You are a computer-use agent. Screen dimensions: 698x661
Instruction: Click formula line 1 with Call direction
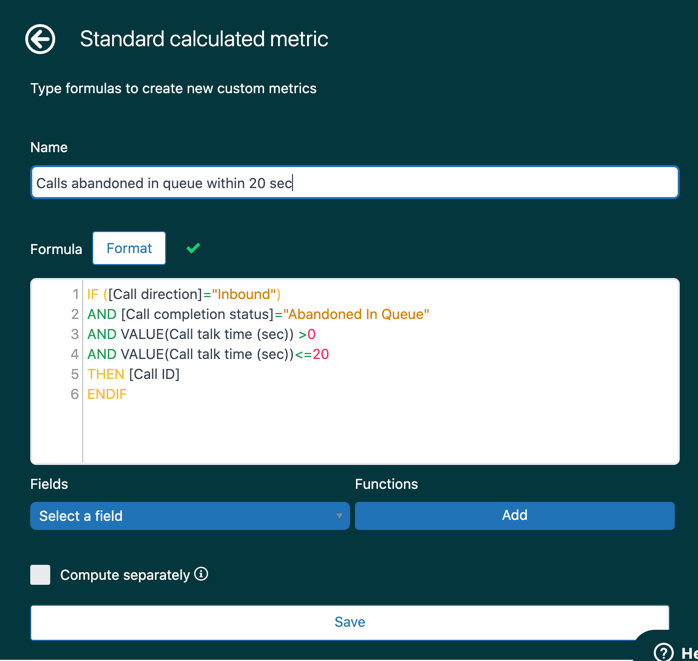[x=183, y=294]
